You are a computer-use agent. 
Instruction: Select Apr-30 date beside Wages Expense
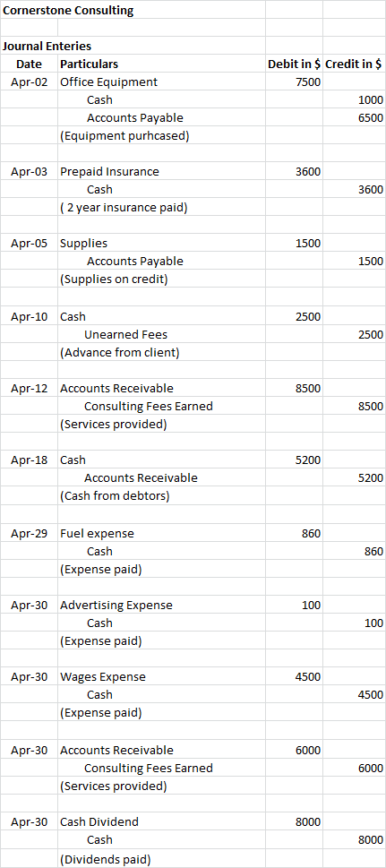tap(30, 676)
